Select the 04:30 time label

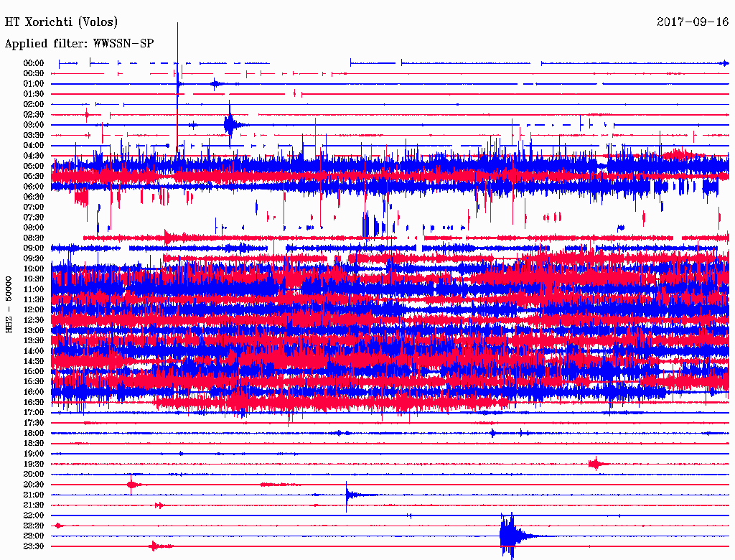[34, 156]
